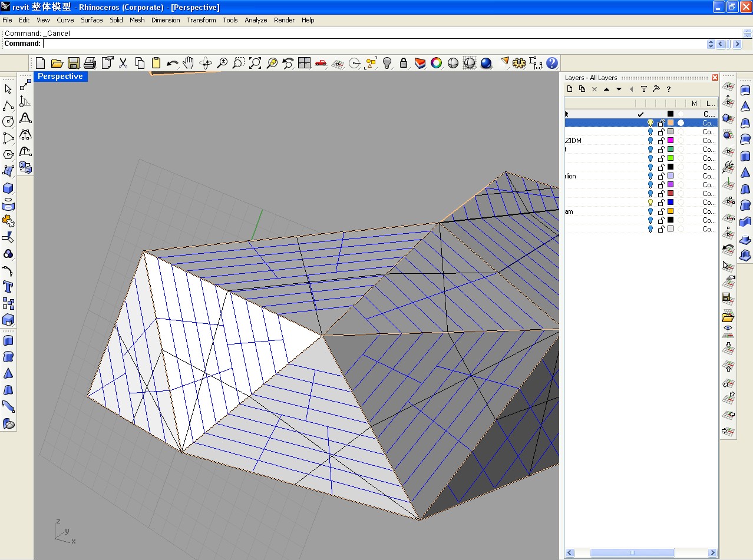Click the Box solid tool icon

pos(8,188)
